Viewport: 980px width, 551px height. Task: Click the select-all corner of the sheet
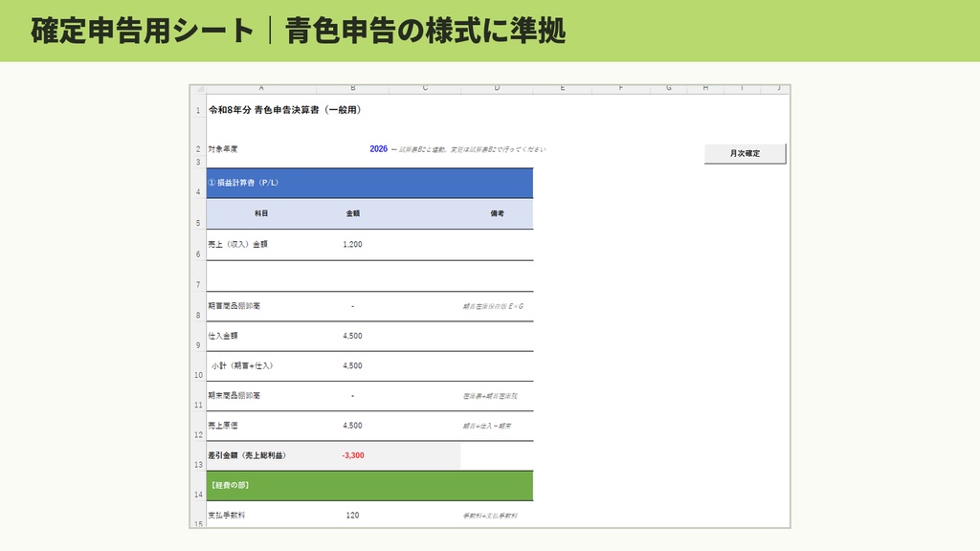(x=198, y=89)
